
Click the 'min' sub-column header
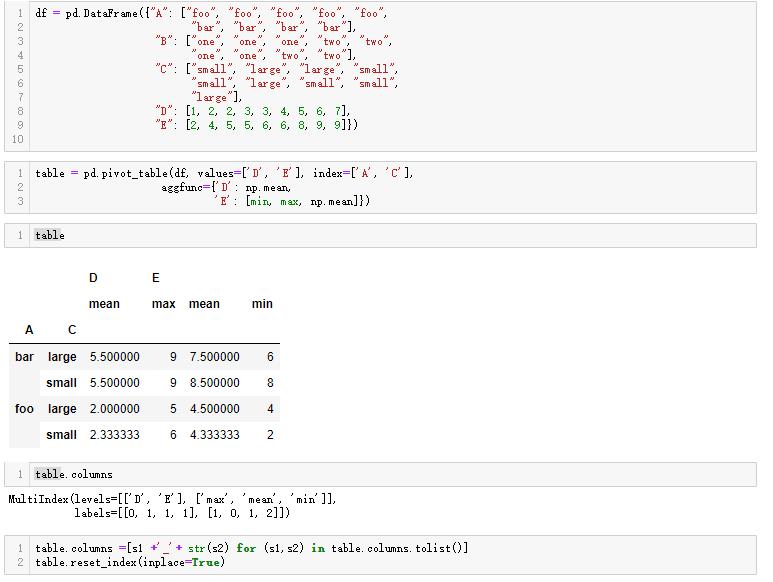pos(262,304)
